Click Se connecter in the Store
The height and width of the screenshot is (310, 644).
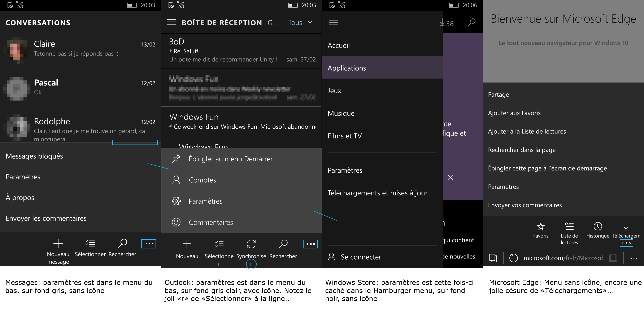coord(361,257)
